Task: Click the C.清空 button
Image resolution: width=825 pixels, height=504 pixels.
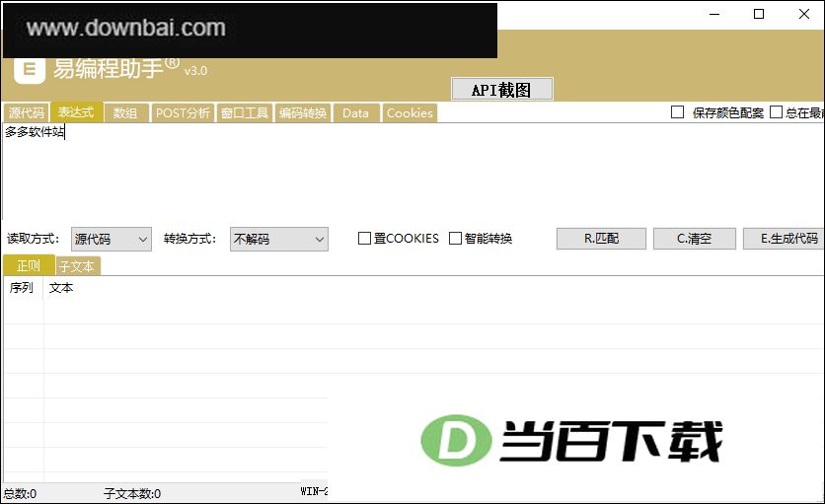Action: (695, 239)
